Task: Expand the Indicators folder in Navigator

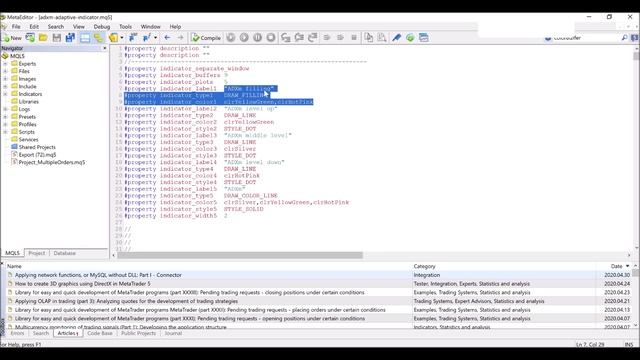Action: [5, 94]
